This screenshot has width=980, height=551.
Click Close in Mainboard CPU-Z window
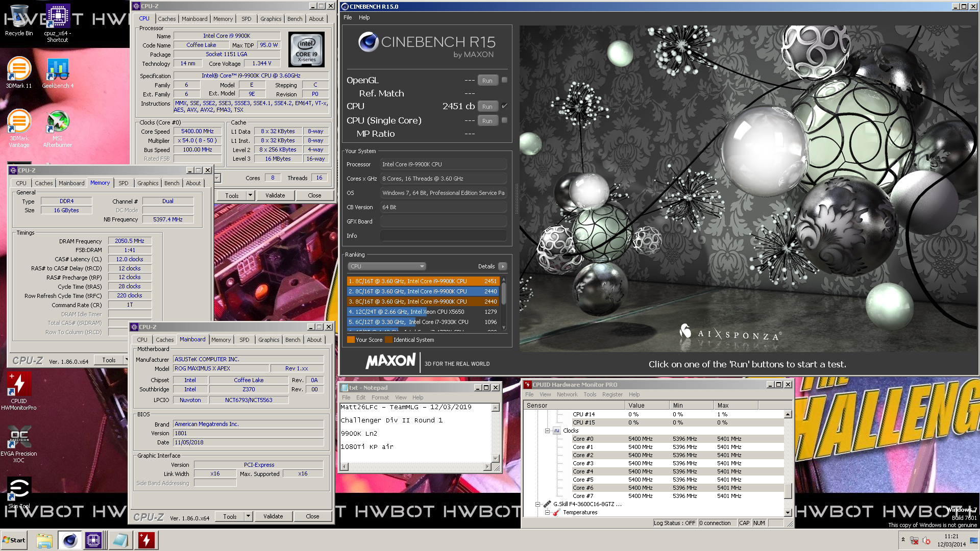312,516
